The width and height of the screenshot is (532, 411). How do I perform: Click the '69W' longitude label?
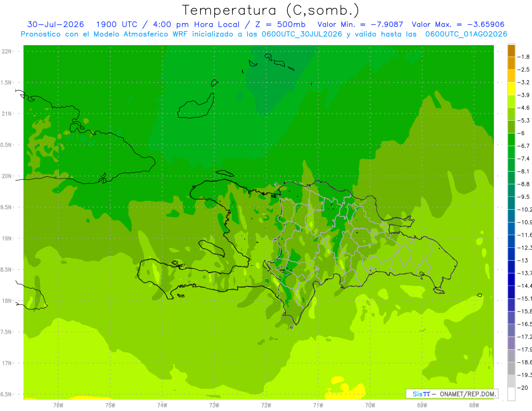click(x=422, y=405)
